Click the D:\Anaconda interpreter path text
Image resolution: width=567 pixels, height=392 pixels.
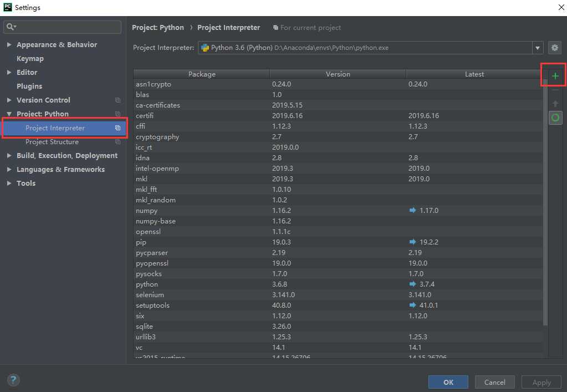[331, 48]
